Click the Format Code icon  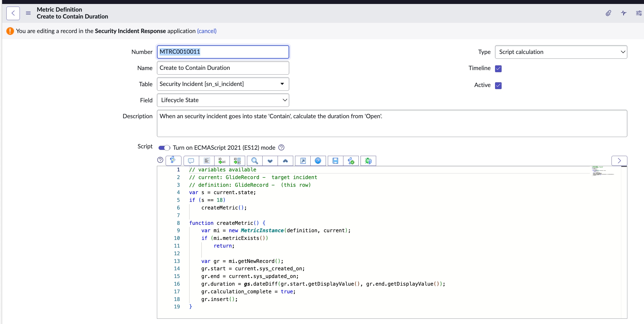(207, 161)
